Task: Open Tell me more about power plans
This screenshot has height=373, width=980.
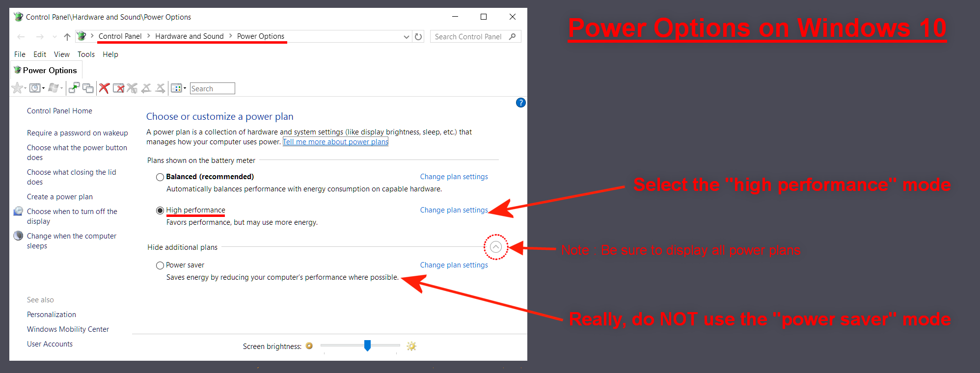Action: tap(336, 142)
